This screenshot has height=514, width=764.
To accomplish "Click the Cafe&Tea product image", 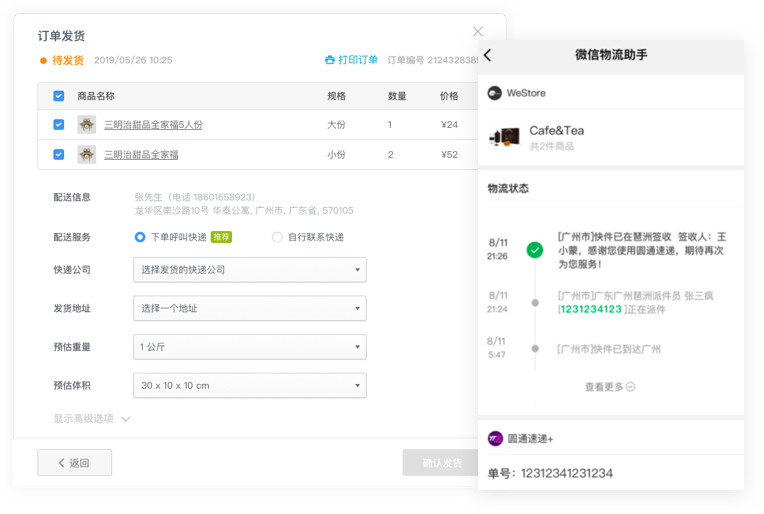I will tap(504, 137).
